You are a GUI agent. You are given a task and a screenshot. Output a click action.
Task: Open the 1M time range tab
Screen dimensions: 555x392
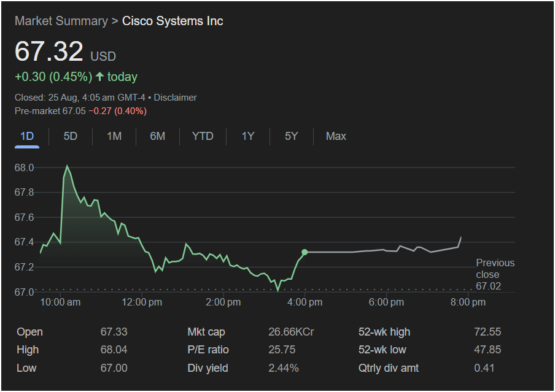(114, 136)
